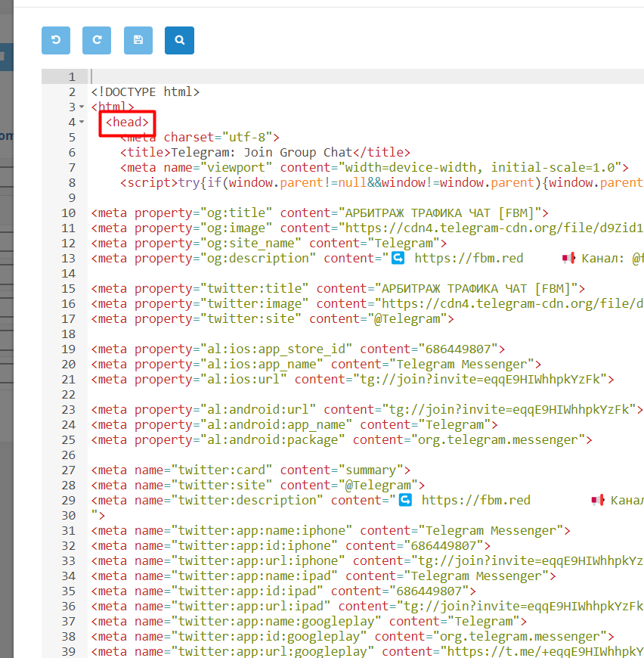Click https://fbm.red text on line 13
This screenshot has height=658, width=644.
tap(469, 258)
